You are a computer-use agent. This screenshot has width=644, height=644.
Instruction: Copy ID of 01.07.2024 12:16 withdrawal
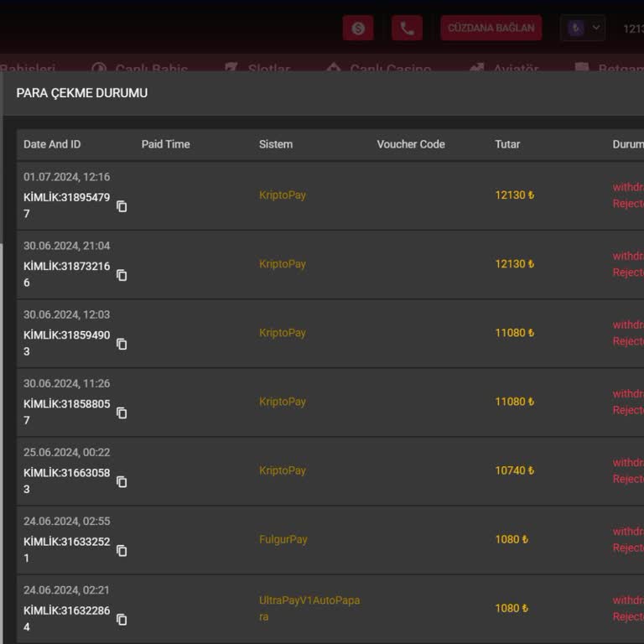(x=122, y=206)
